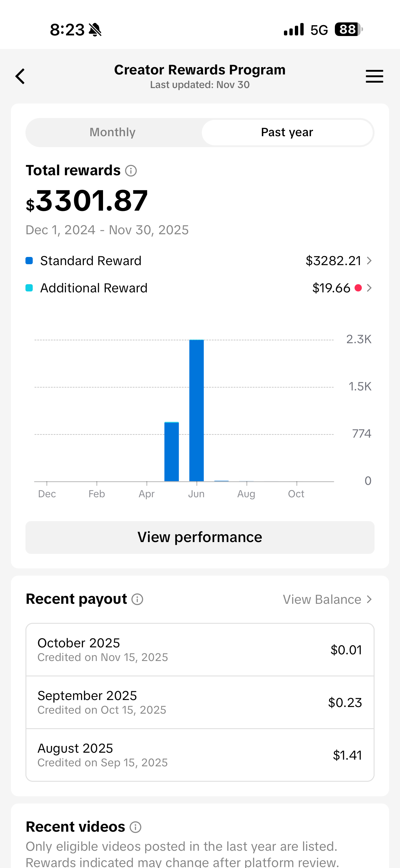Open the hamburger menu icon
The height and width of the screenshot is (868, 400).
coord(374,76)
